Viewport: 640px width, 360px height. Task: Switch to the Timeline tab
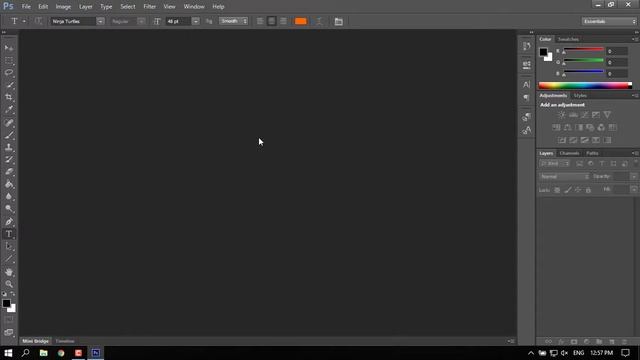point(65,341)
